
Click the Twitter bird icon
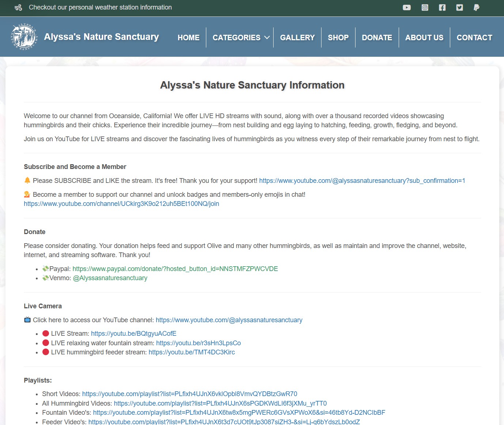pos(460,8)
